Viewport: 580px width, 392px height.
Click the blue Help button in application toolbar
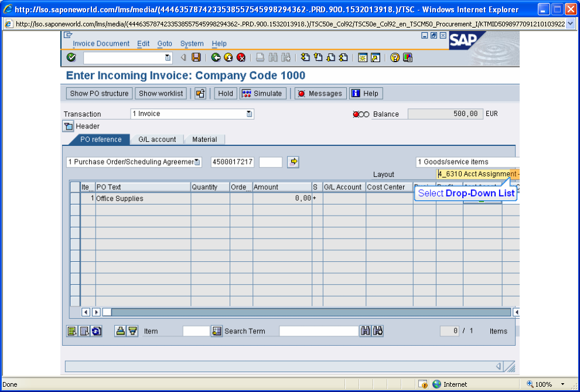[x=366, y=94]
